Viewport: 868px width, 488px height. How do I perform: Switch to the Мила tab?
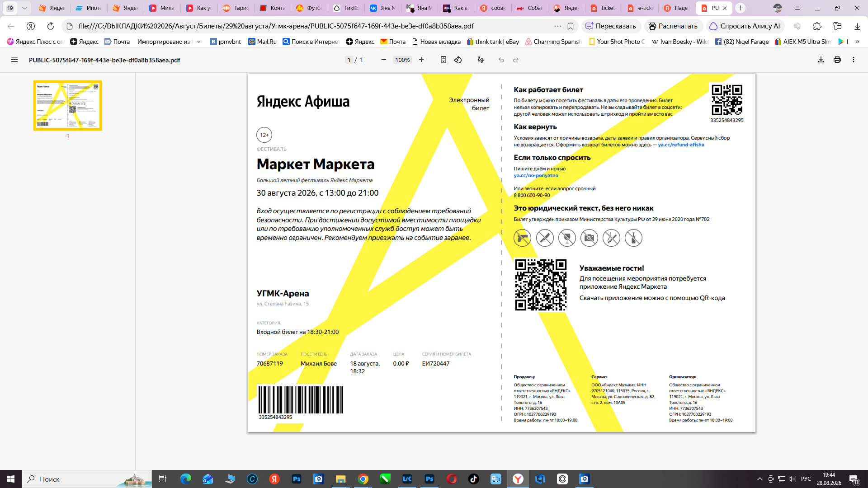coord(162,8)
